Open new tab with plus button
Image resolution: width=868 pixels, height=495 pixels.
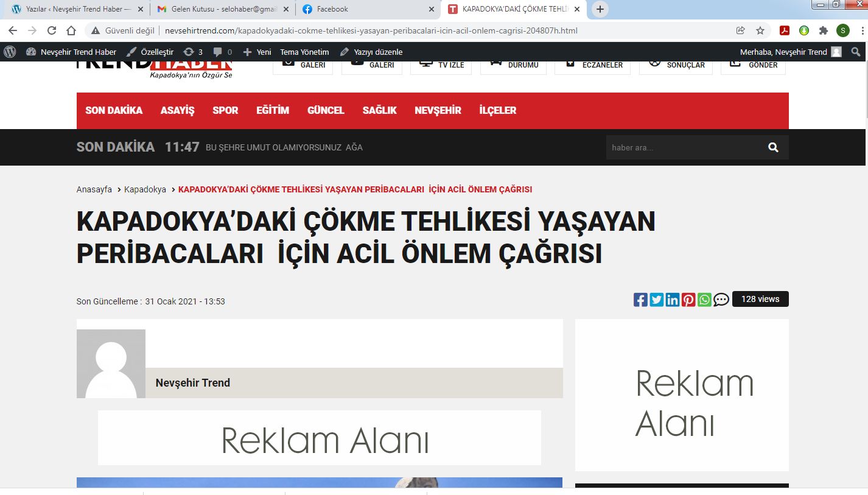tap(600, 9)
